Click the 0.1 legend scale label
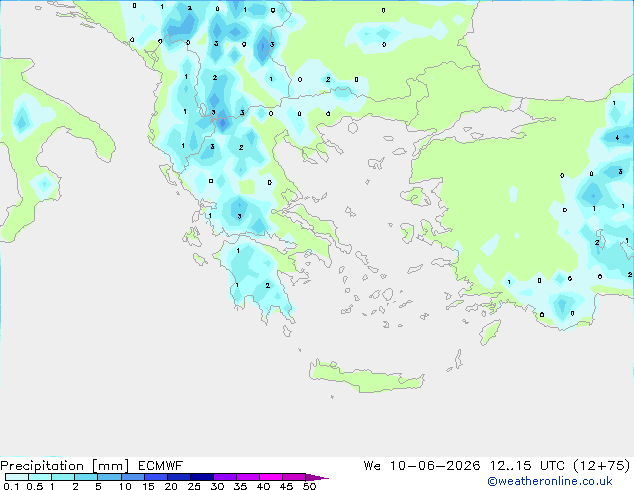The height and width of the screenshot is (490, 634). [11, 486]
